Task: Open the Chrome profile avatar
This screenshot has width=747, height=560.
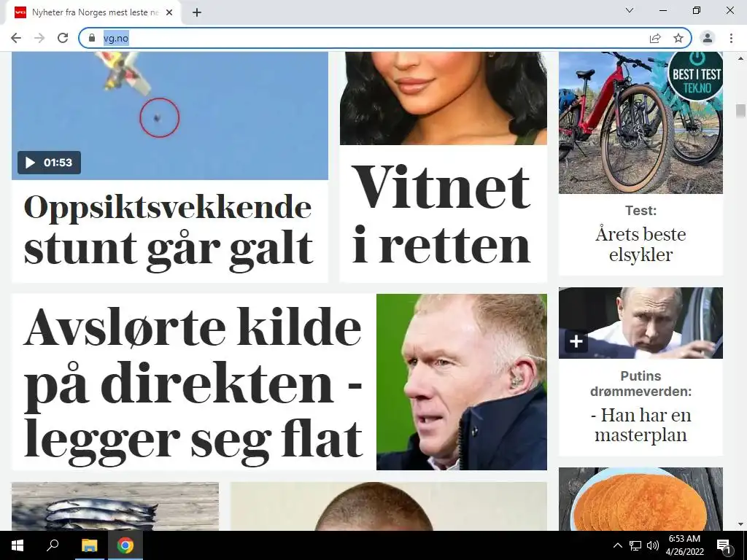Action: [708, 38]
